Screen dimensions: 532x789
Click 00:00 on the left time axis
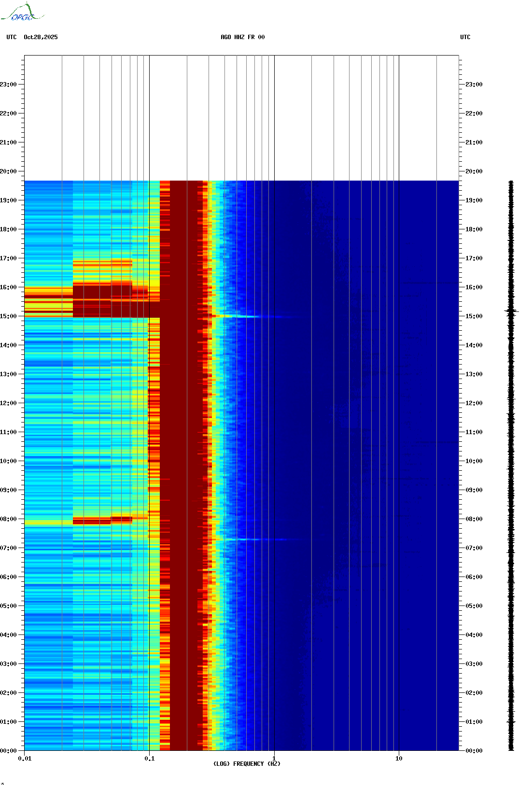[8, 751]
